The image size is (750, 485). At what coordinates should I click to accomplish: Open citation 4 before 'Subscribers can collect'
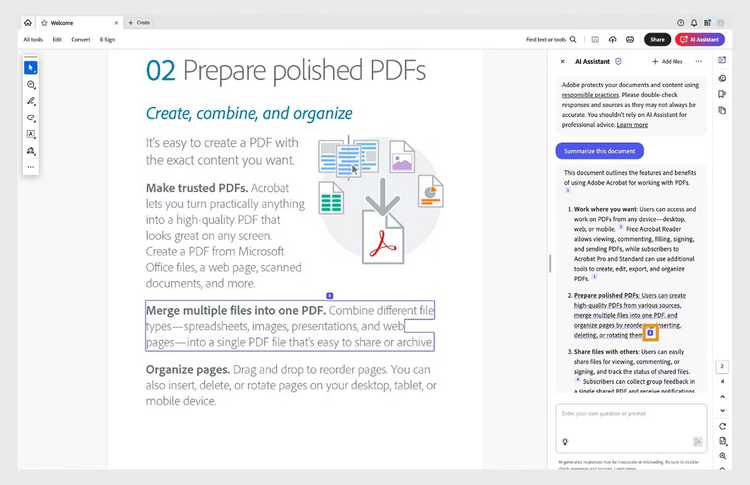click(578, 380)
